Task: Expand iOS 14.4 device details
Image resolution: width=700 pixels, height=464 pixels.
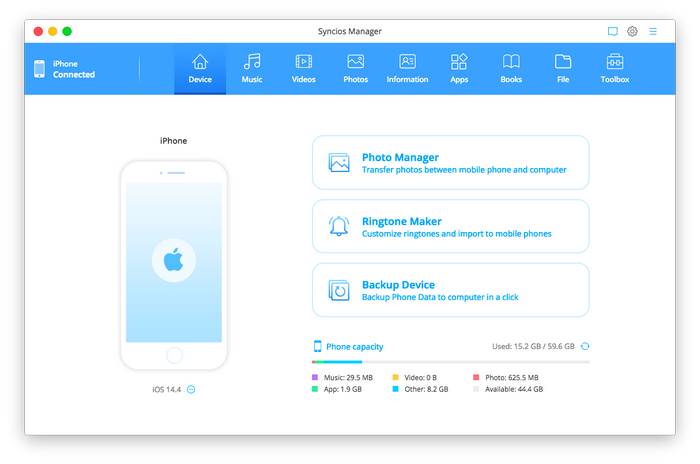Action: [191, 389]
